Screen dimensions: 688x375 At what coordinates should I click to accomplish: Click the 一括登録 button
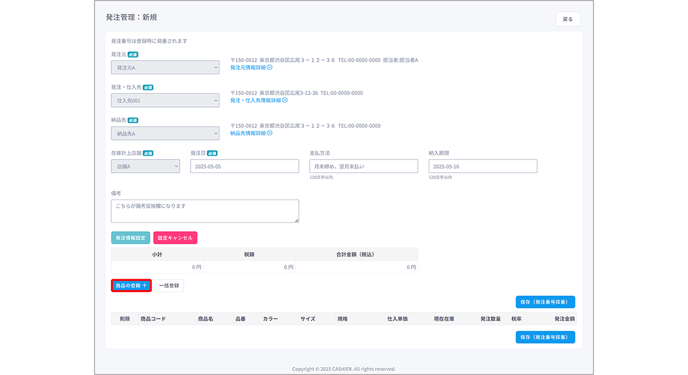[169, 286]
